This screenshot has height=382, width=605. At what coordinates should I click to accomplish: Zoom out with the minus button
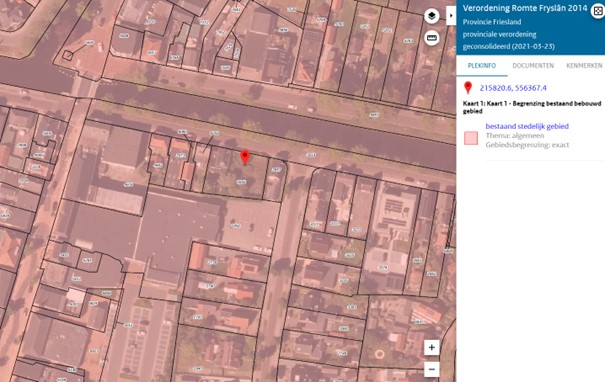[x=432, y=369]
